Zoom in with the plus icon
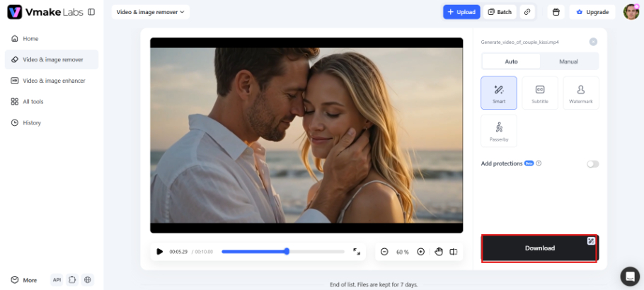The image size is (644, 290). 420,252
